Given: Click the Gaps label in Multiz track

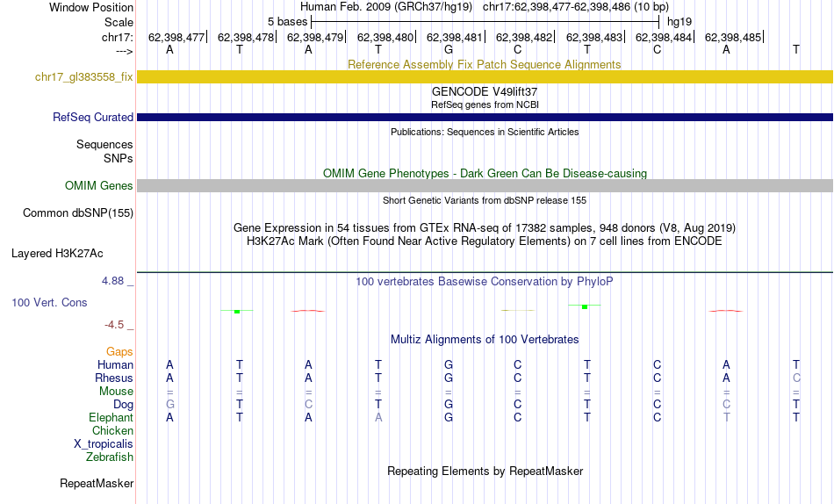Looking at the screenshot, I should click(x=119, y=352).
